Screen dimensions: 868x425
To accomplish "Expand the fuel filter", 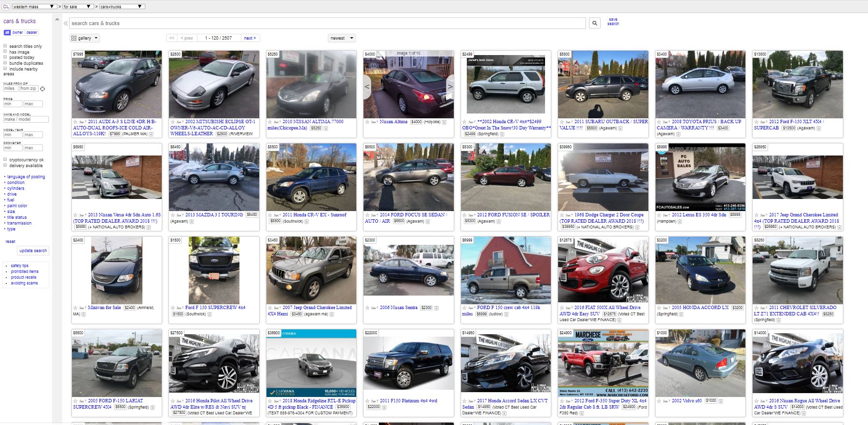I will point(11,200).
